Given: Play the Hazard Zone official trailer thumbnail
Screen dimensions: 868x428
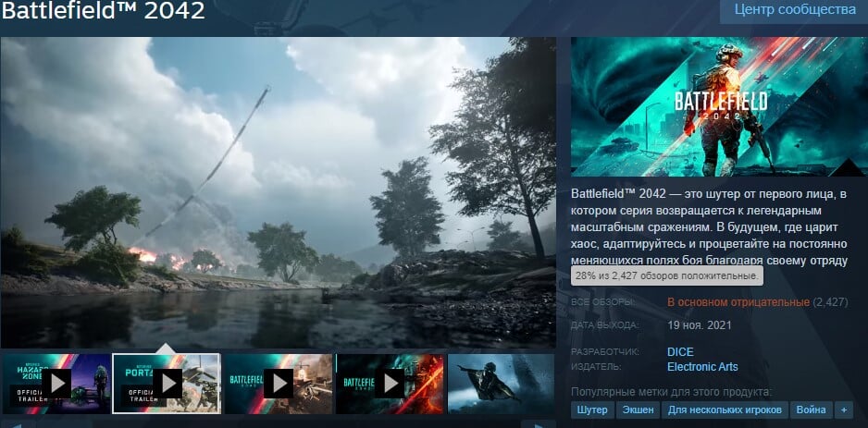Looking at the screenshot, I should (x=56, y=383).
